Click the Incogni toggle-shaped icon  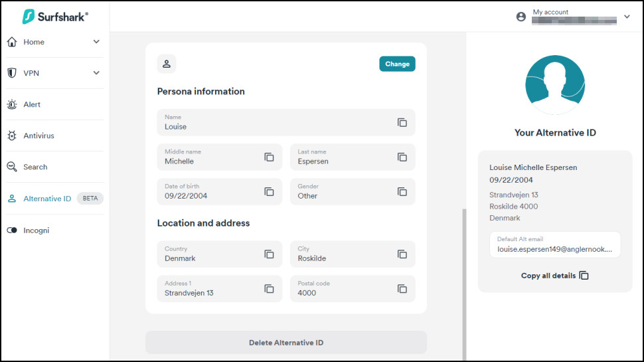tap(12, 230)
